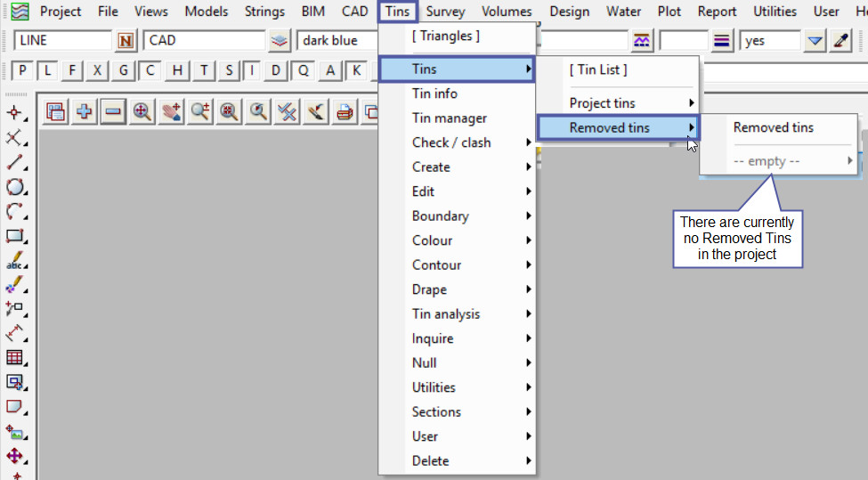The height and width of the screenshot is (480, 868).
Task: Expand the Create submenu
Action: coord(457,167)
